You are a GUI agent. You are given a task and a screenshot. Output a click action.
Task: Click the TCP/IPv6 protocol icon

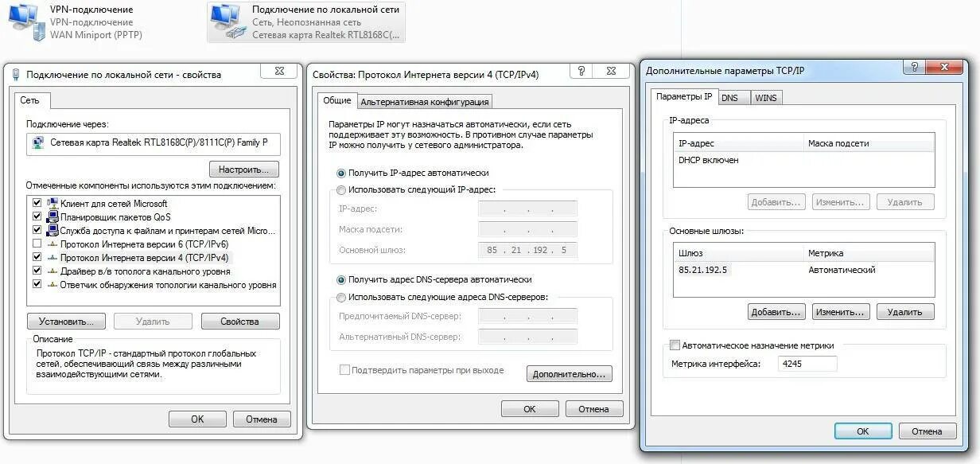(52, 244)
